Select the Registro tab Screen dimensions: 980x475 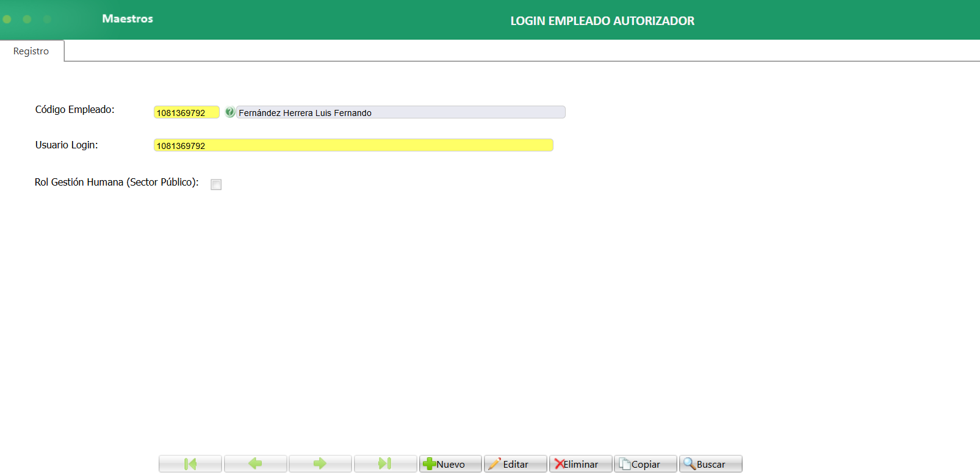coord(31,51)
